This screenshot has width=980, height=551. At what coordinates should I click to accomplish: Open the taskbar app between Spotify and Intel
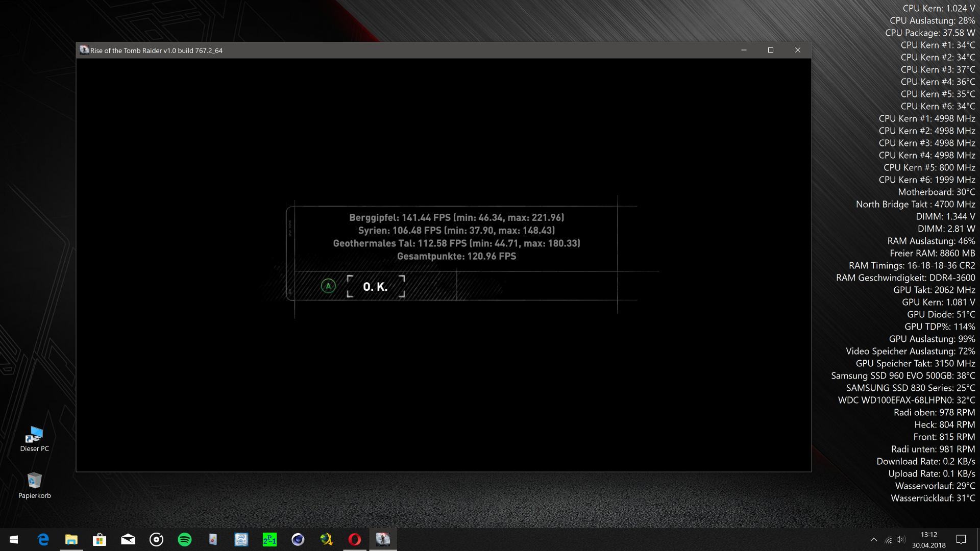(x=213, y=539)
